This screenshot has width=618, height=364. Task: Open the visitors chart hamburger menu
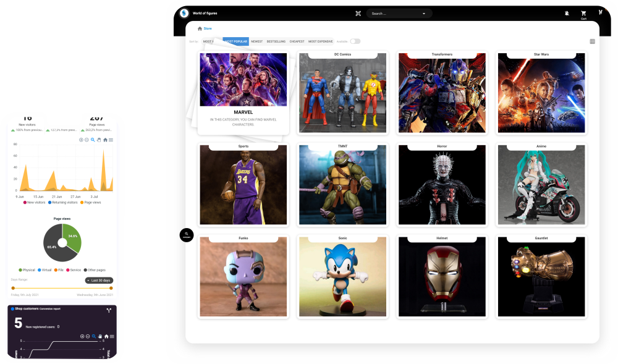click(x=111, y=140)
